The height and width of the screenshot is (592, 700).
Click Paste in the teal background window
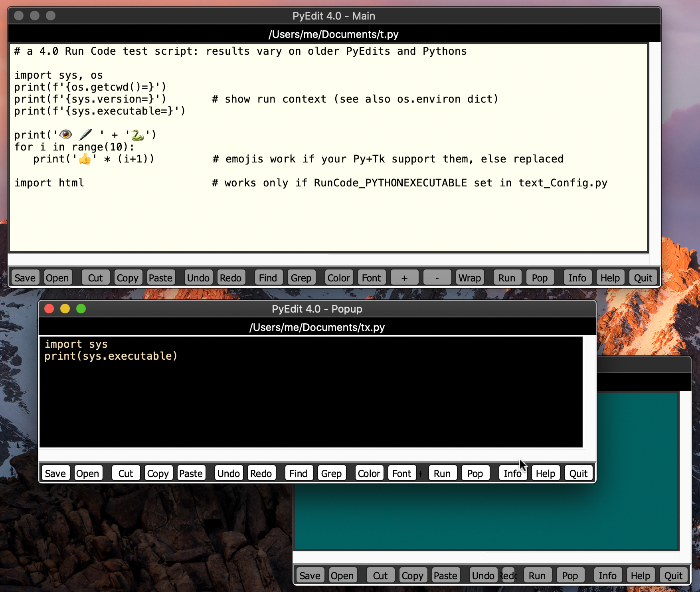click(445, 575)
